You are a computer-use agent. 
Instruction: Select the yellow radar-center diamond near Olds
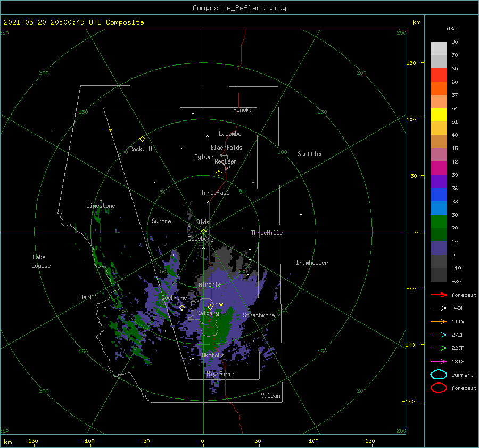tap(203, 232)
